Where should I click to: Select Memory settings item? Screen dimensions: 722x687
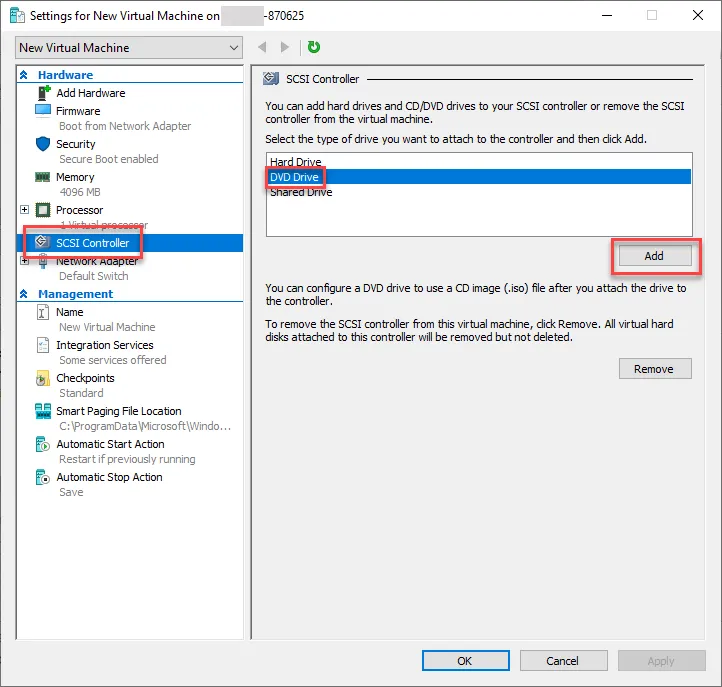(75, 177)
